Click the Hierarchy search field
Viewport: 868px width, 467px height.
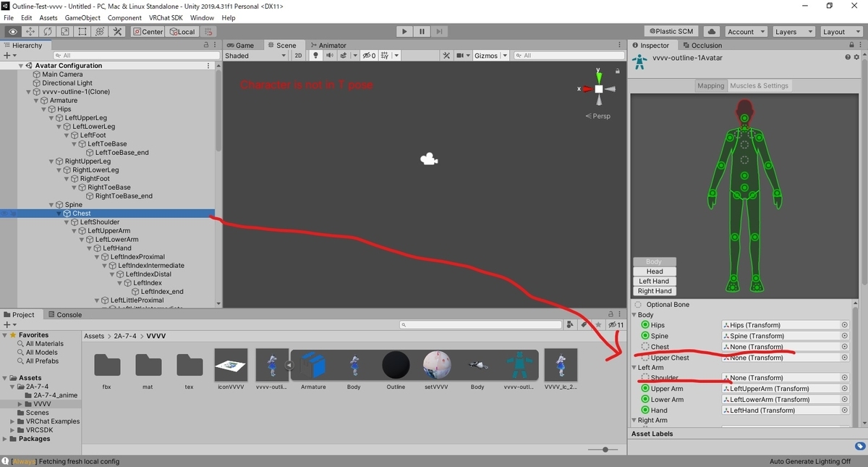coord(136,56)
